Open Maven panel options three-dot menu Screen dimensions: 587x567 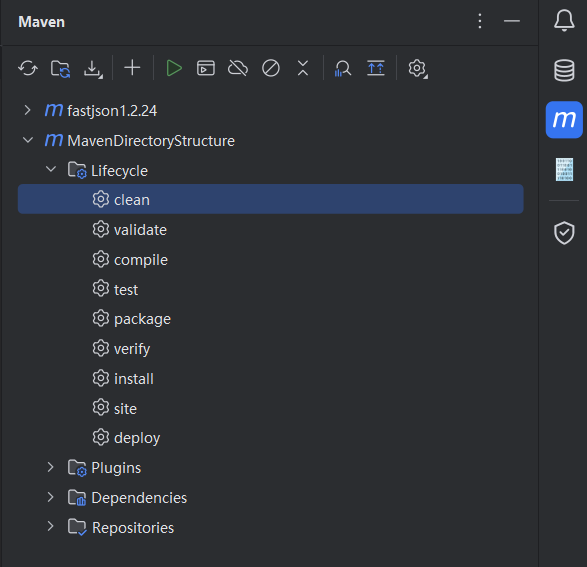coord(480,21)
